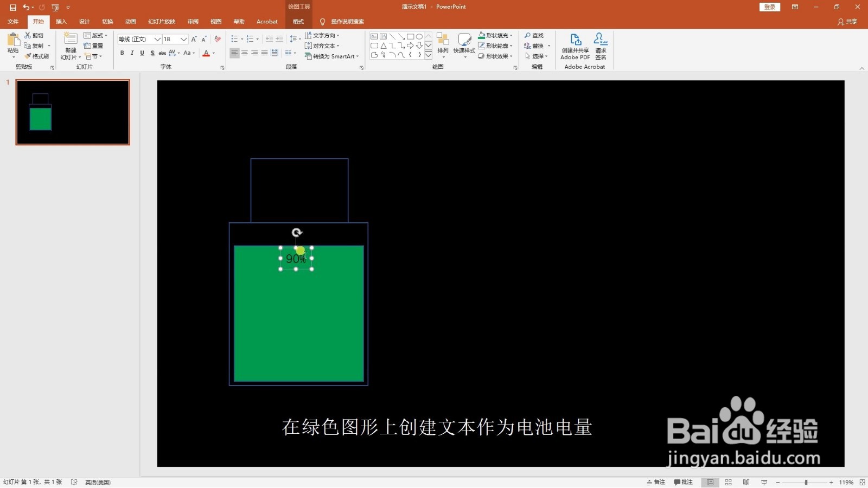Decrease font size with the smaller A icon
The image size is (868, 488).
tap(204, 39)
